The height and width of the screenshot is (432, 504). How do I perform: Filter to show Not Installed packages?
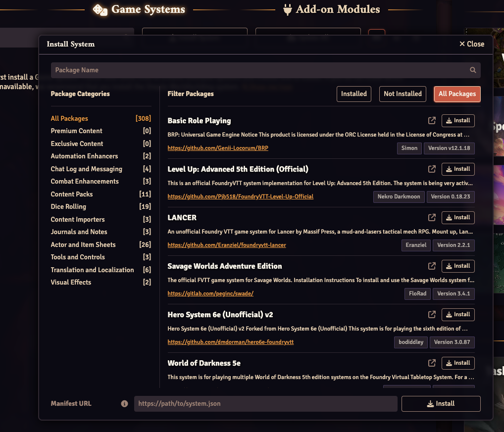coord(402,94)
